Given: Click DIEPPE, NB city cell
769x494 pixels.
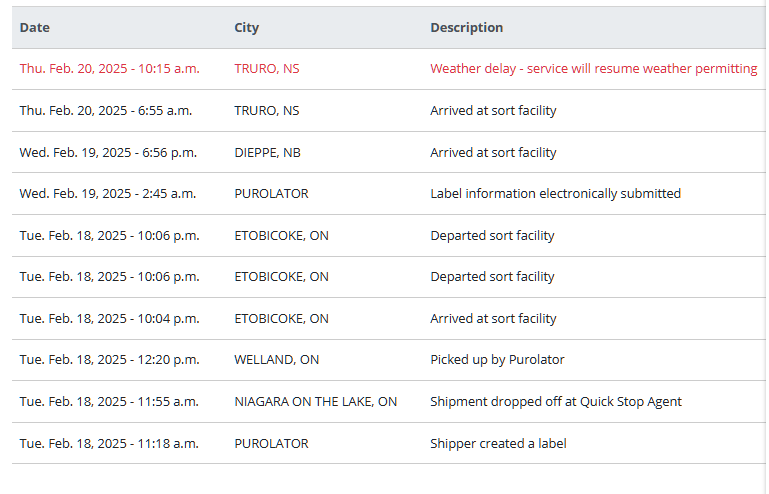Looking at the screenshot, I should click(x=267, y=153).
